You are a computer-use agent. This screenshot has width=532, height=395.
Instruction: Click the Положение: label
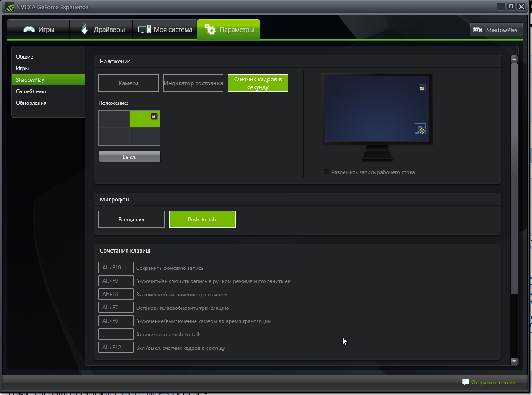point(113,103)
